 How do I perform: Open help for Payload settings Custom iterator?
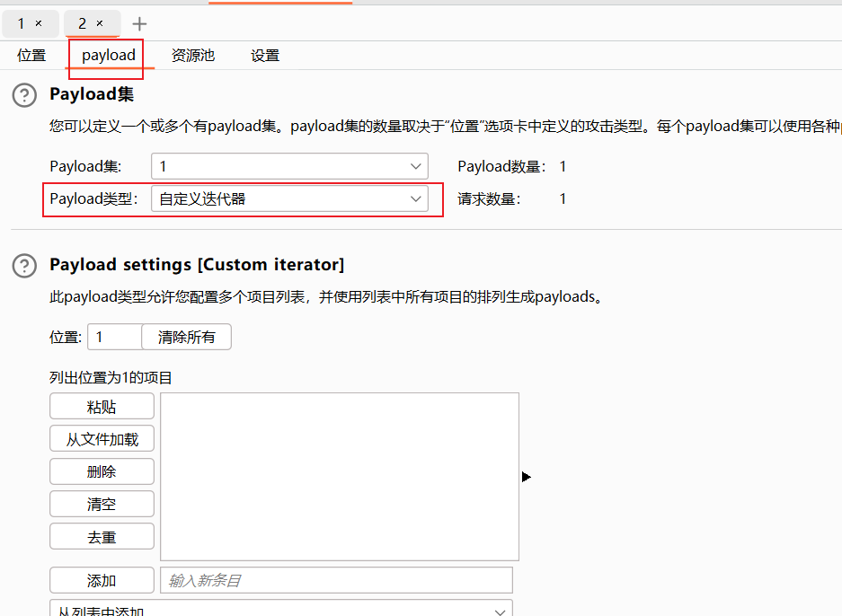[24, 265]
